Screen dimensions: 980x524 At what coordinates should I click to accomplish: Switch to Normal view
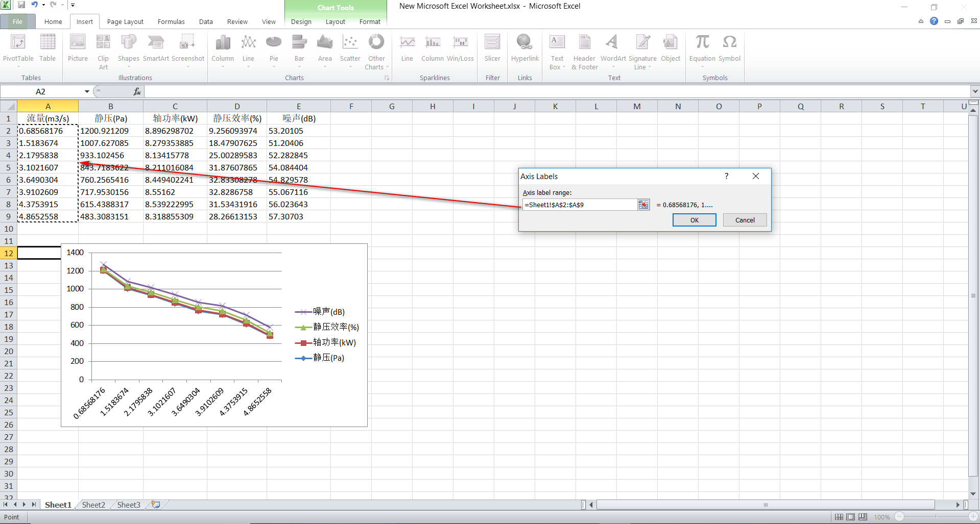pyautogui.click(x=840, y=516)
